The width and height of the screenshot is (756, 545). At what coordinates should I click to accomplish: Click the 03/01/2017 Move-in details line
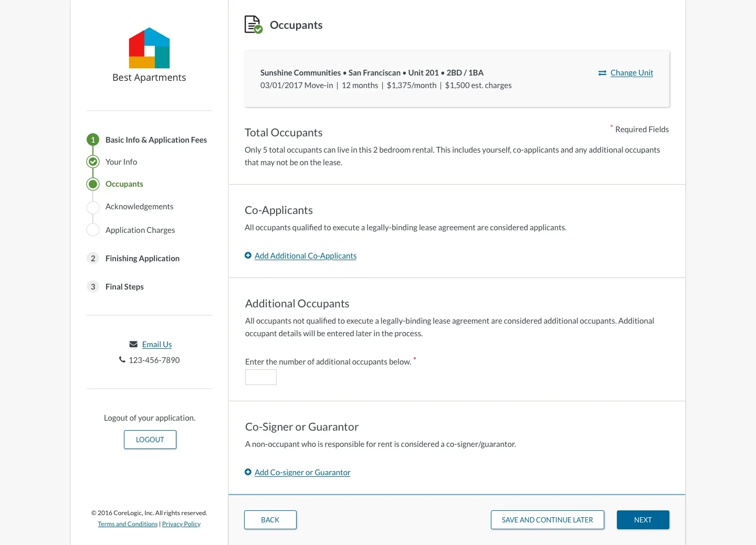click(x=386, y=86)
